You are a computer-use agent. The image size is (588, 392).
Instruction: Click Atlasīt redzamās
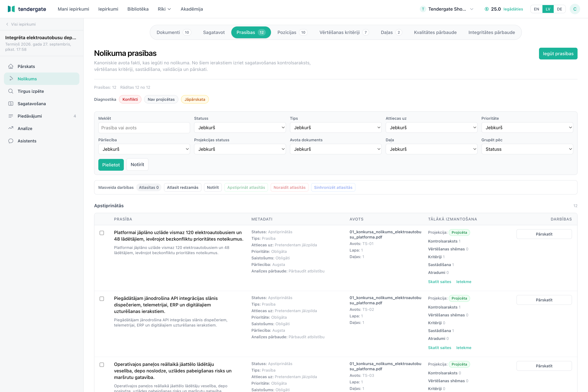(182, 188)
